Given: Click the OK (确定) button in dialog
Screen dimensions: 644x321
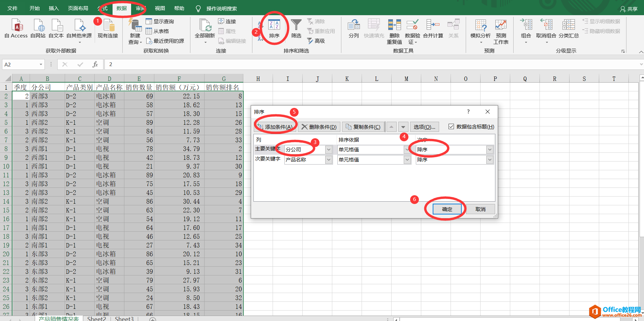Looking at the screenshot, I should tap(447, 209).
